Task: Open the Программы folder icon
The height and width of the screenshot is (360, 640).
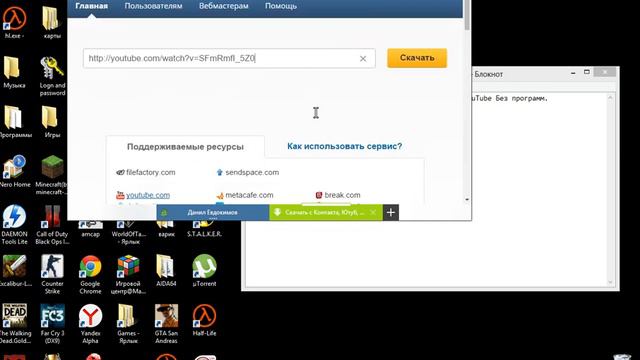Action: pos(13,118)
